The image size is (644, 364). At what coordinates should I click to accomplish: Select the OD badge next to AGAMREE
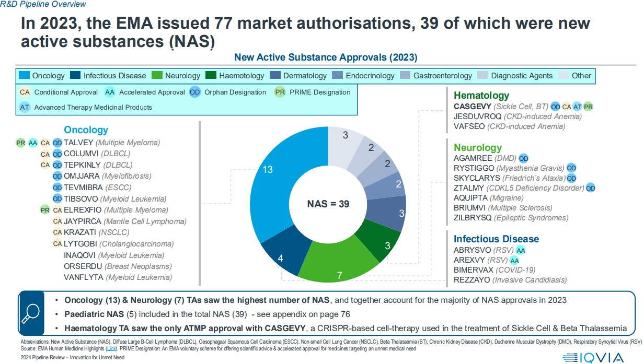pyautogui.click(x=523, y=158)
